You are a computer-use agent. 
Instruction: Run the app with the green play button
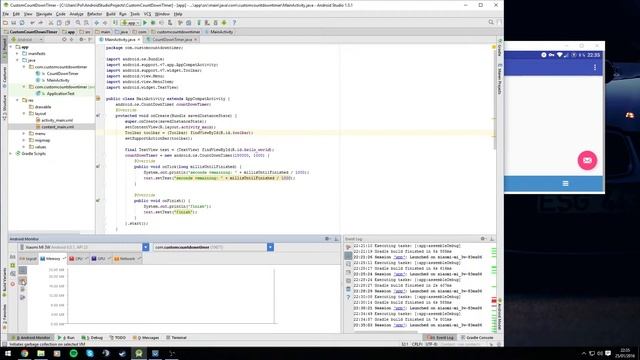[144, 23]
